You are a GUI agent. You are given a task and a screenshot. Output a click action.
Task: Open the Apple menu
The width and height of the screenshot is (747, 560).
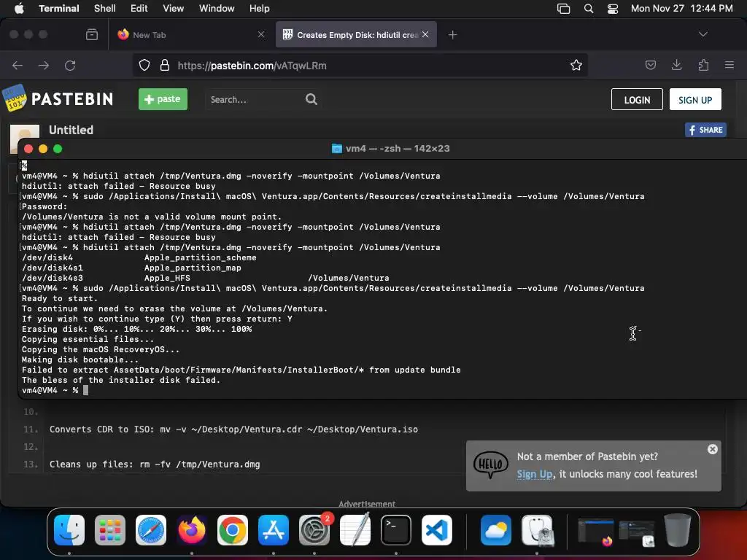[x=19, y=8]
